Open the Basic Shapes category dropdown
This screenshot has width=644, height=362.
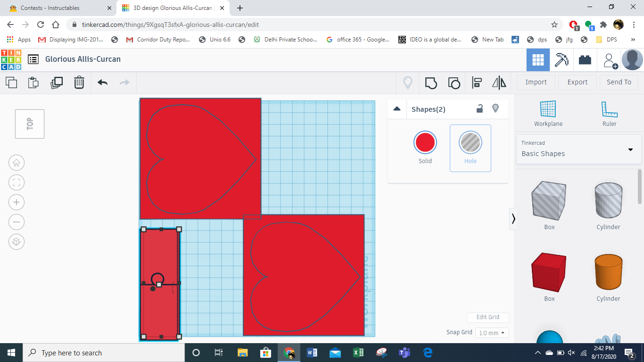click(x=579, y=149)
